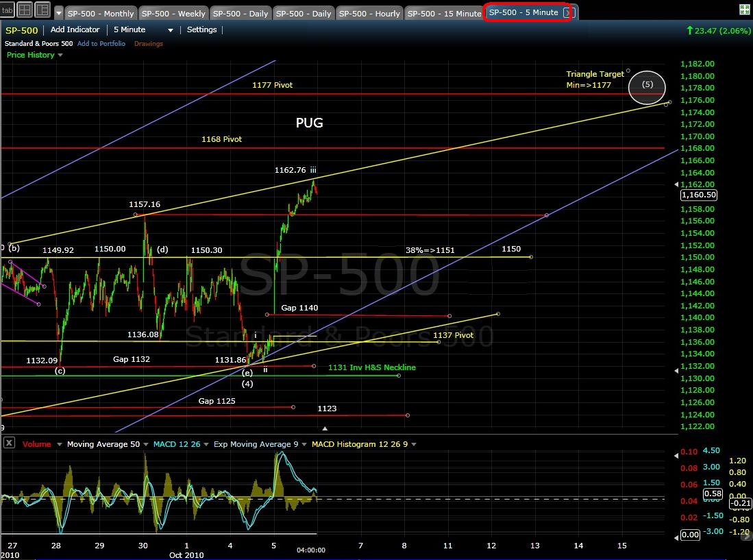
Task: Click the '1131.86' price annotation
Action: click(x=230, y=361)
